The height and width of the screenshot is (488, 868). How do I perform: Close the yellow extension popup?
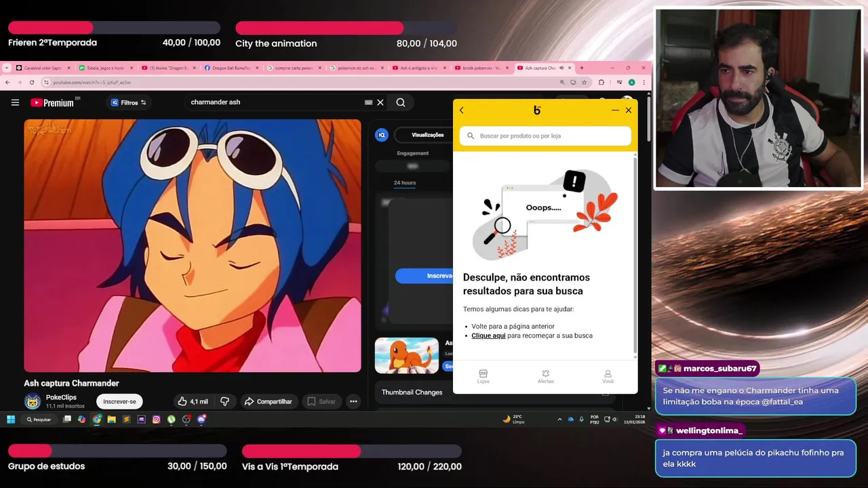(629, 110)
